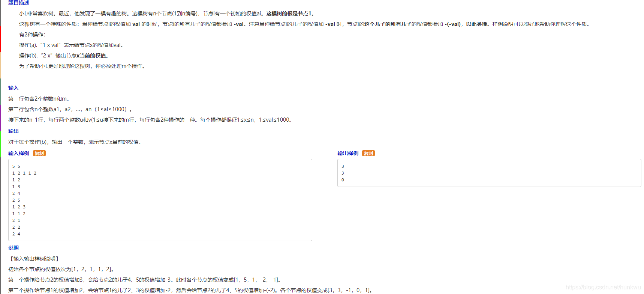
Task: Click the line 初始各个节点的权值依次为[1, 2, 1, 1, 2]
Action: pos(61,269)
